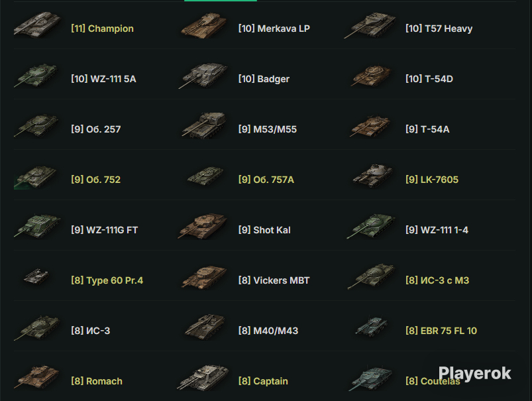The width and height of the screenshot is (532, 401).
Task: Choose the EBR 75 FL 10 vehicle icon
Action: point(371,326)
